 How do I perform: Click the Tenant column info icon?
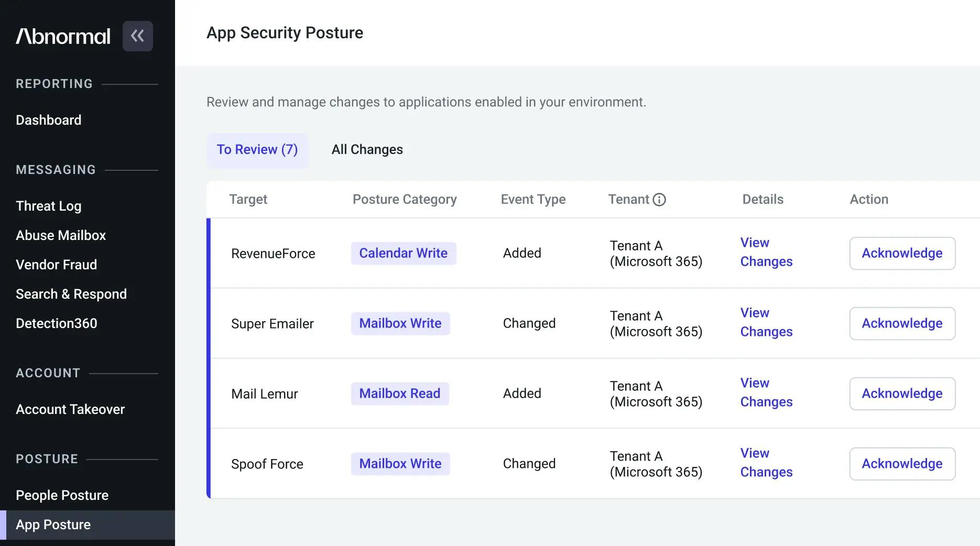point(659,200)
